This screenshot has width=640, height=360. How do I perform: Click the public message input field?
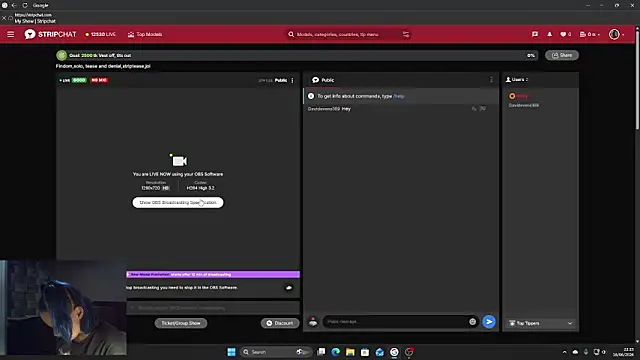(x=396, y=322)
